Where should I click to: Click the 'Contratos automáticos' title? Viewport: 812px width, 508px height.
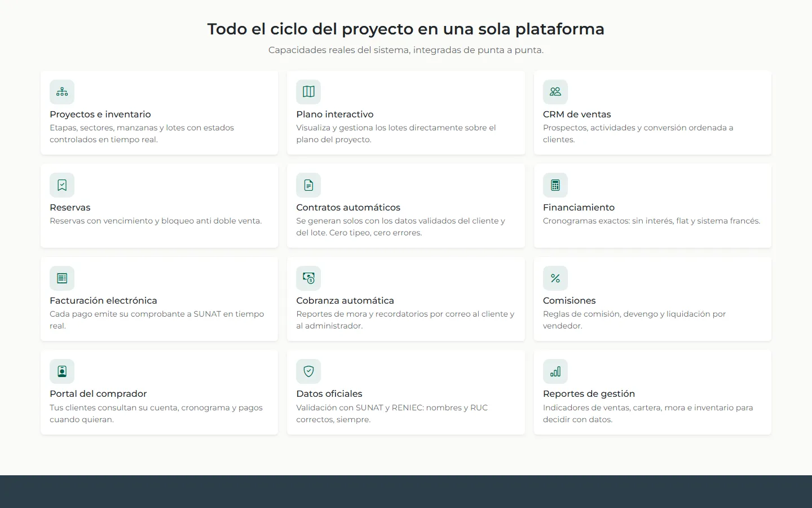click(x=348, y=207)
